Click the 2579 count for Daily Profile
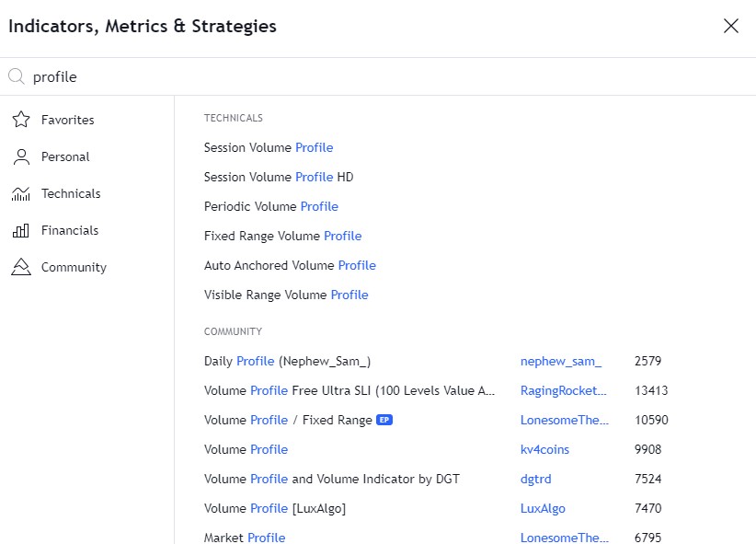Viewport: 756px width, 544px height. [647, 361]
